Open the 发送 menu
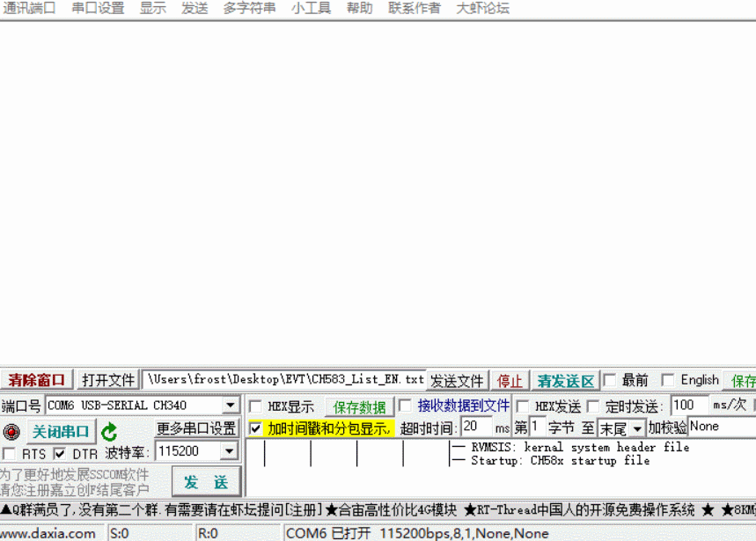Screen dimensions: 756x541 (195, 8)
